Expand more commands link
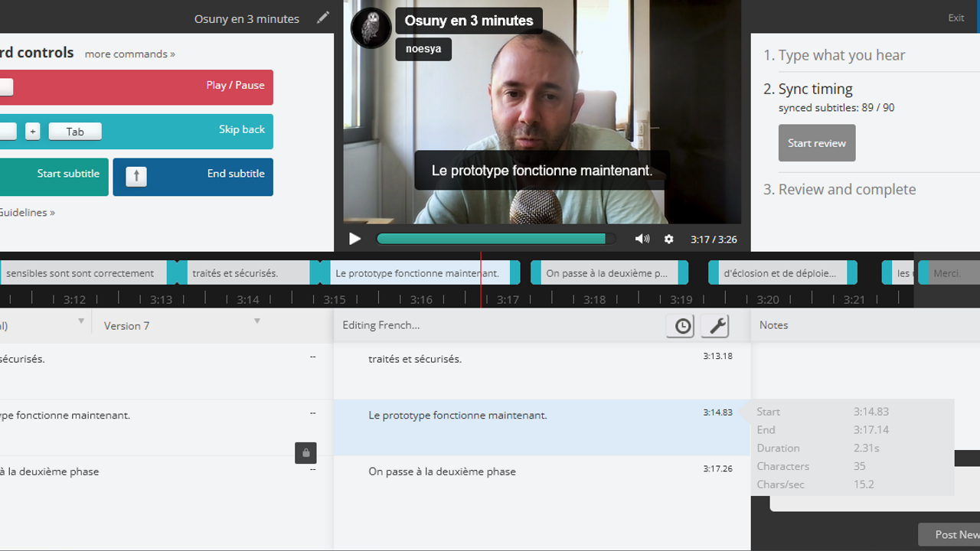Viewport: 980px width, 551px height. (129, 54)
